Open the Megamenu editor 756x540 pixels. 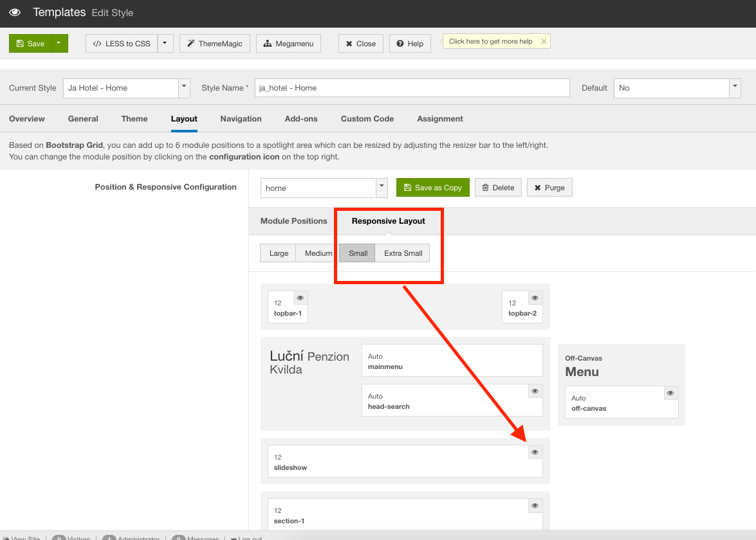pos(288,44)
